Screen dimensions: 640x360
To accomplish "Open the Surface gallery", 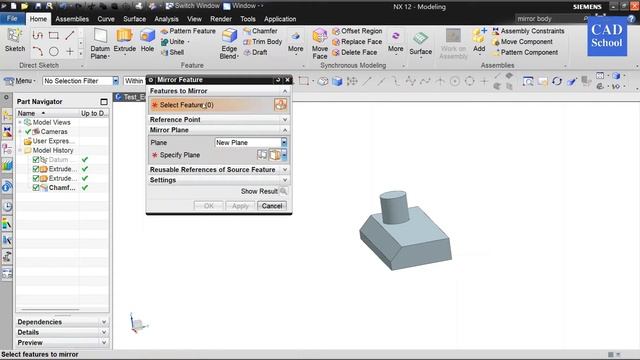I will [x=420, y=44].
